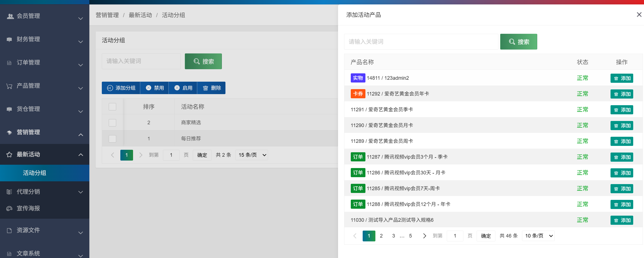This screenshot has width=644, height=258.
Task: Check the box for 每日推荐 row
Action: click(112, 139)
